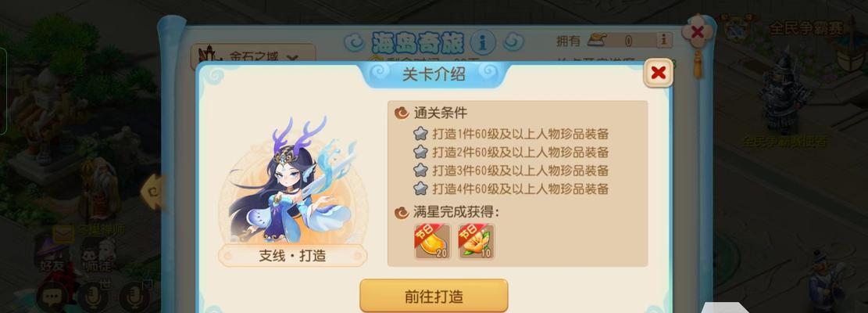Toggle the second voice microphone button
This screenshot has width=868, height=313.
point(134,298)
